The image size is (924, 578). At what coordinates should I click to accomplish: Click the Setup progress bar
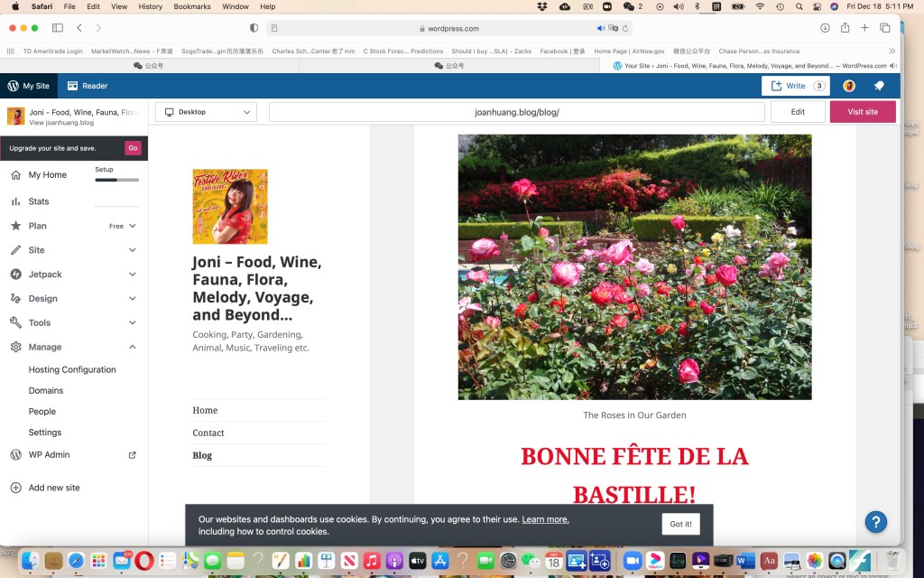(117, 180)
